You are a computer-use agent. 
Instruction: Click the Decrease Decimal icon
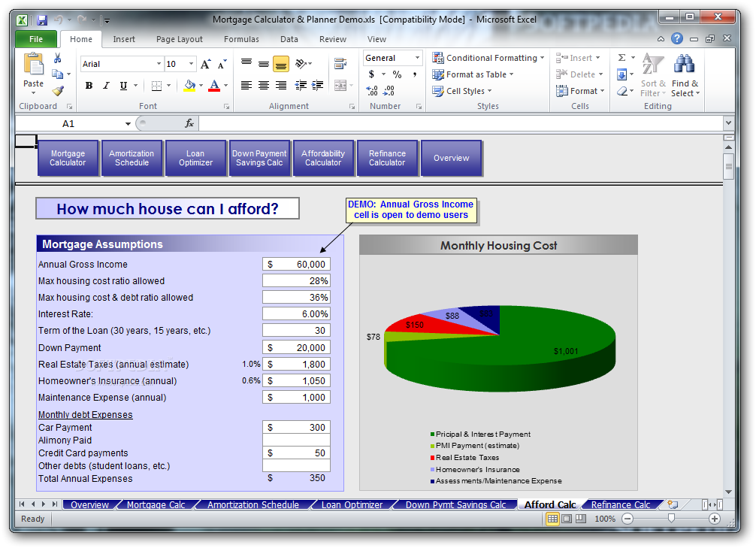(x=389, y=91)
